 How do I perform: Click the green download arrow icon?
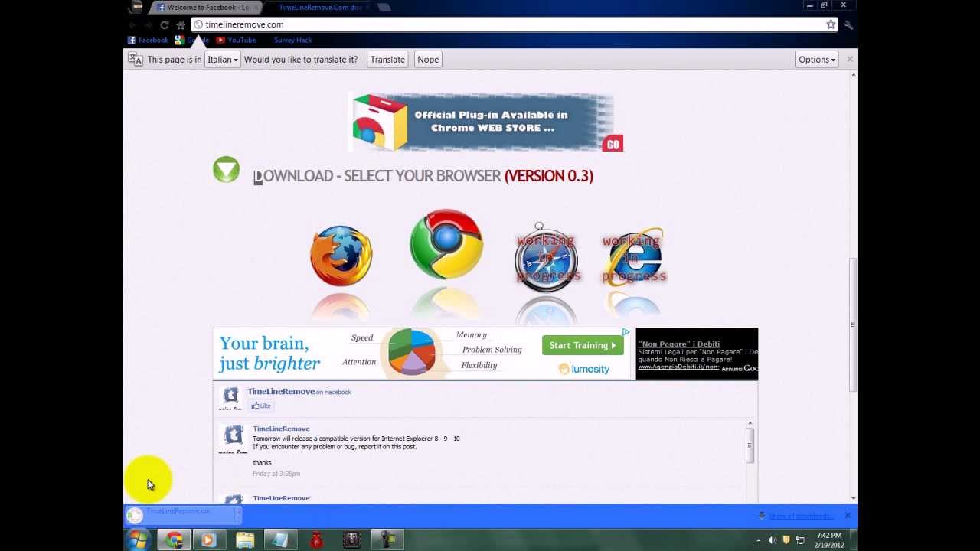[226, 170]
